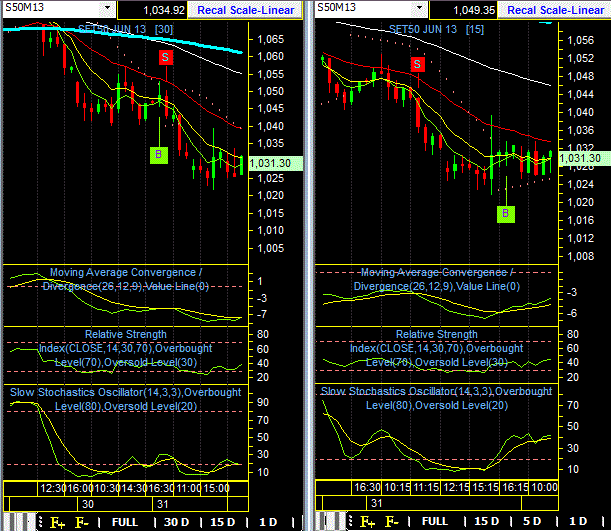The width and height of the screenshot is (611, 531).
Task: Click the red S sell marker on left chart
Action: pyautogui.click(x=166, y=57)
